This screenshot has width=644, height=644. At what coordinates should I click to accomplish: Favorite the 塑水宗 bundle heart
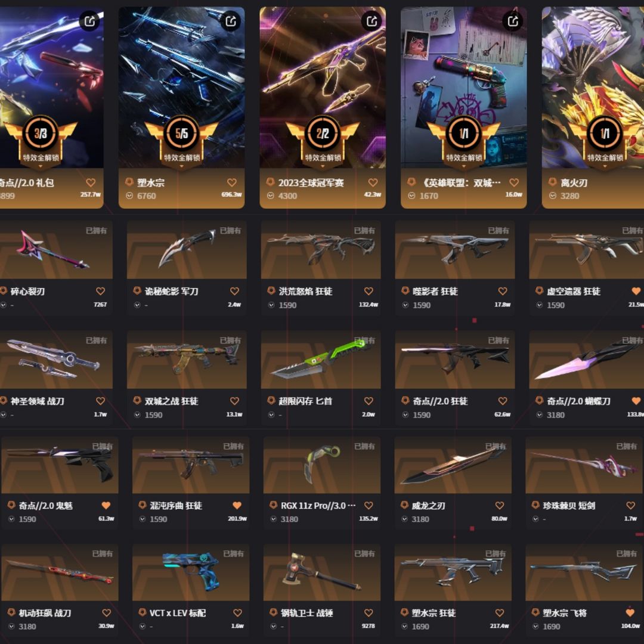pos(232,182)
